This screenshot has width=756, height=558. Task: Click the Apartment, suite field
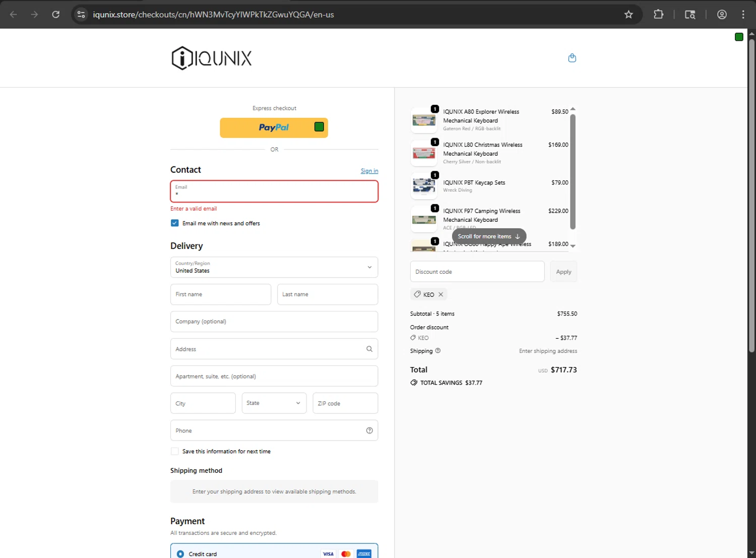(x=274, y=376)
